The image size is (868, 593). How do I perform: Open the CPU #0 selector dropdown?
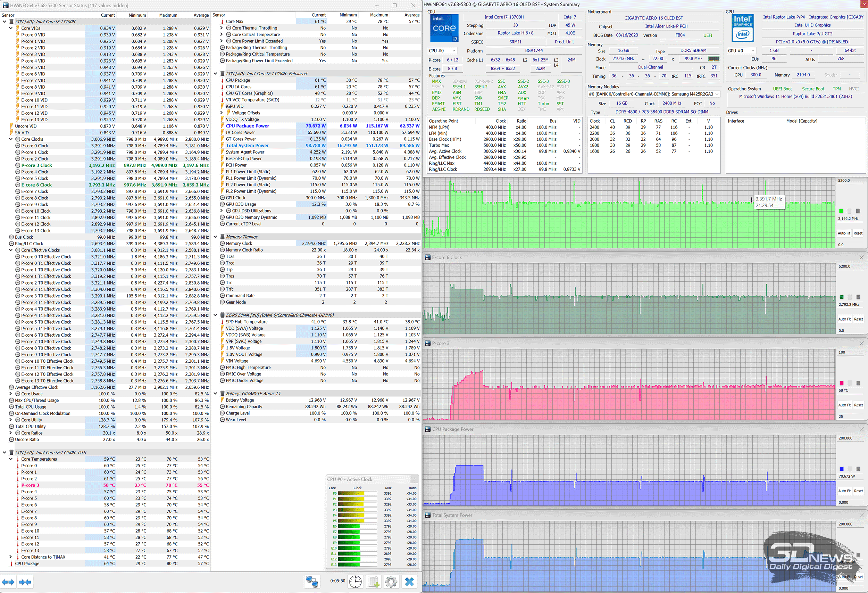442,51
